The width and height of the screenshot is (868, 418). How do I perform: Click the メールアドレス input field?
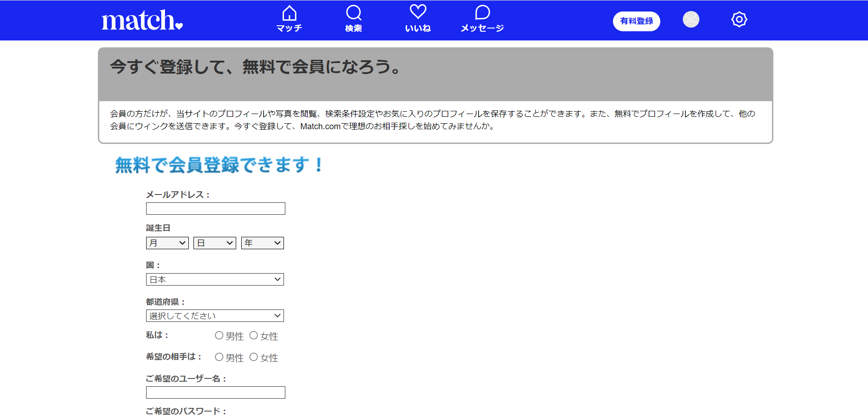coord(216,208)
